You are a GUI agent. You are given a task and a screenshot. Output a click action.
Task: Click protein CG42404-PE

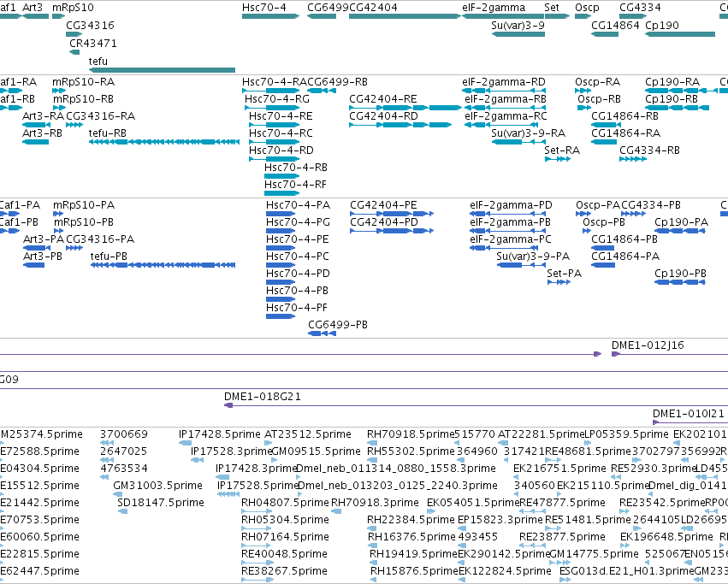click(392, 214)
